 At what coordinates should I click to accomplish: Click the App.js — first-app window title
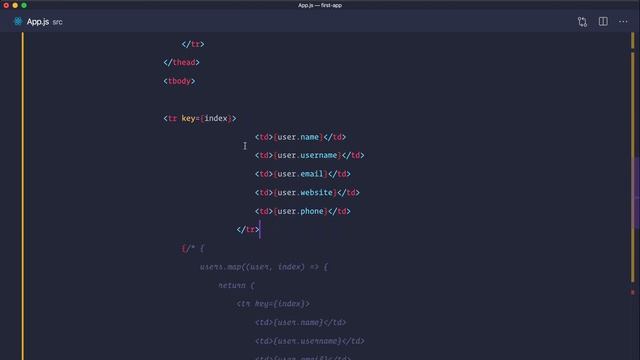[320, 5]
